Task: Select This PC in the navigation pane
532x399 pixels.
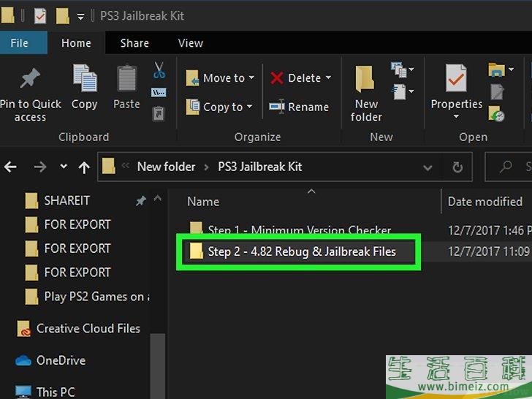Action: pos(45,392)
